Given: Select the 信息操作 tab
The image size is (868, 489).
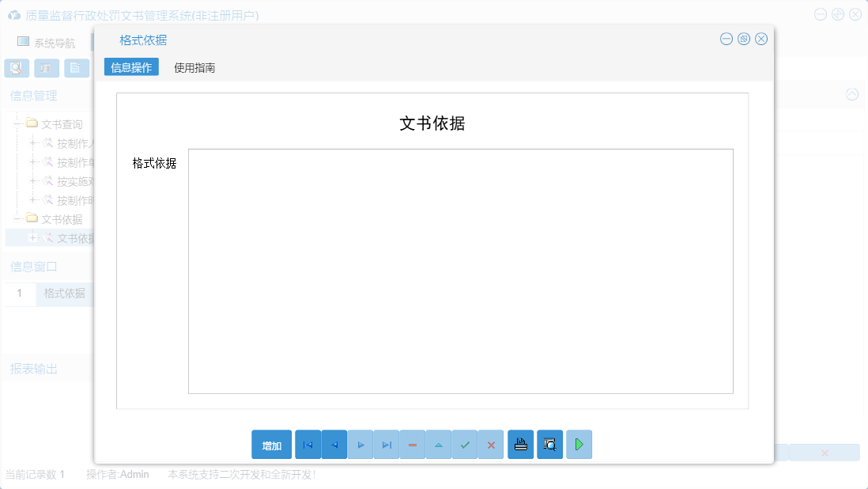Looking at the screenshot, I should click(x=130, y=67).
